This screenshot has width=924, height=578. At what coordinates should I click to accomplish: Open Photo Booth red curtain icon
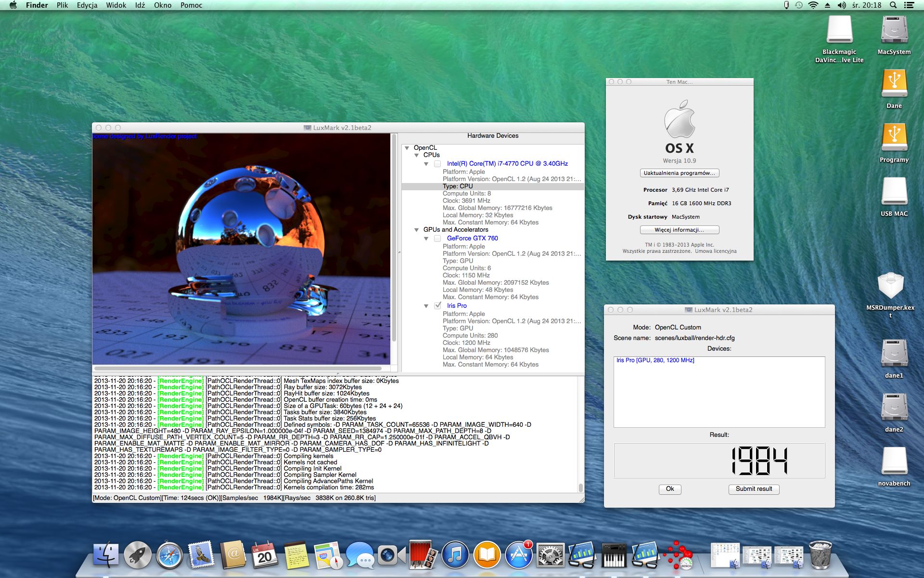[x=423, y=555]
